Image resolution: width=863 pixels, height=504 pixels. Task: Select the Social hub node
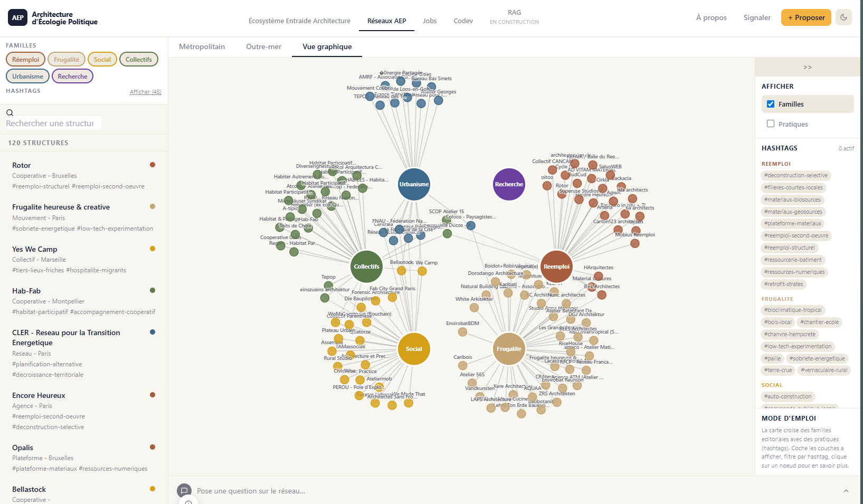tap(414, 349)
